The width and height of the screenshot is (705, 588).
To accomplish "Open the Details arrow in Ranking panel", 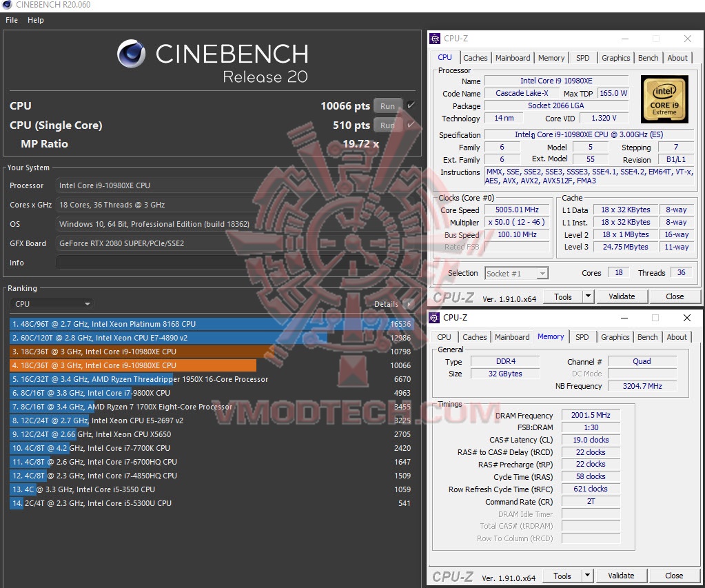I will click(x=408, y=304).
